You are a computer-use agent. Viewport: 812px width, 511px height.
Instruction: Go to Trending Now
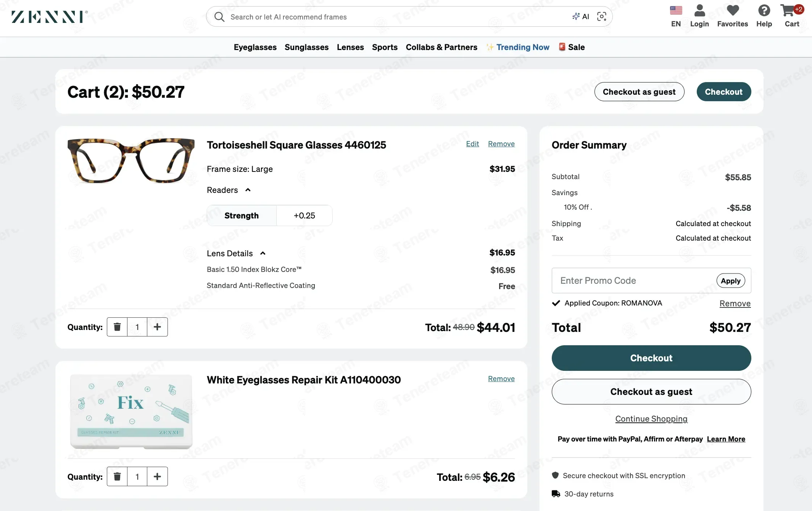tap(518, 47)
